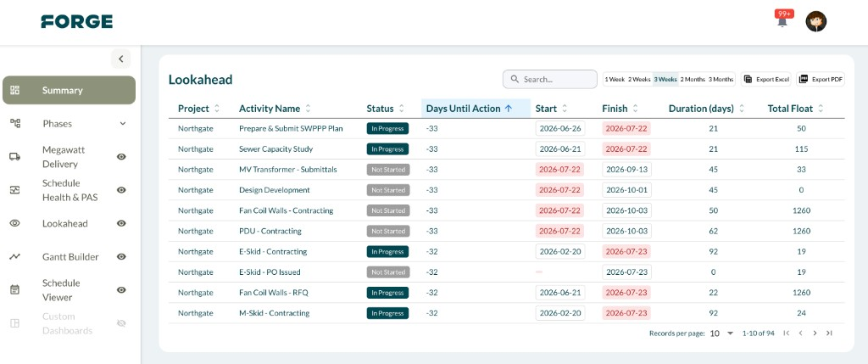This screenshot has height=364, width=868.
Task: Click the Custom Dashboards layout icon
Action: pos(15,323)
